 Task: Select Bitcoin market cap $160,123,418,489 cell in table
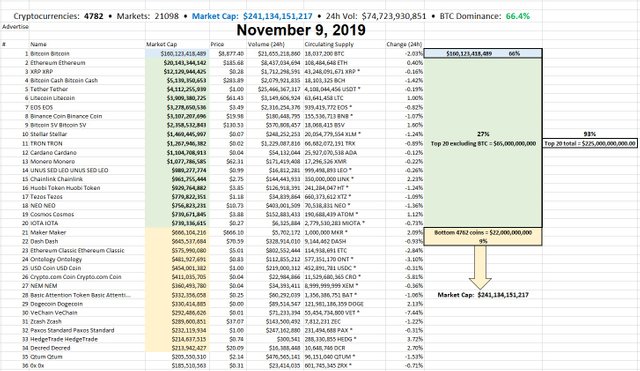(x=183, y=53)
